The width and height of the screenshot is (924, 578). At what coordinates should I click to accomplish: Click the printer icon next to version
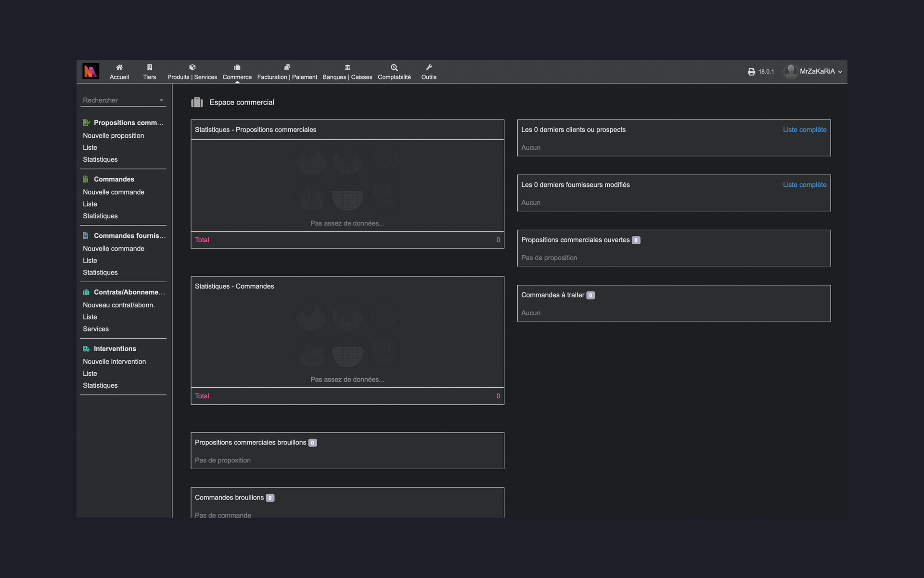point(751,72)
